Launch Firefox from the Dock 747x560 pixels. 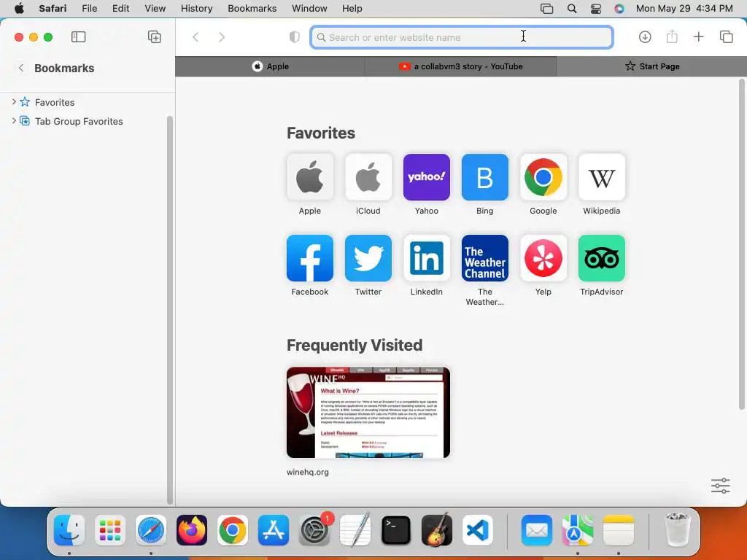click(x=192, y=530)
